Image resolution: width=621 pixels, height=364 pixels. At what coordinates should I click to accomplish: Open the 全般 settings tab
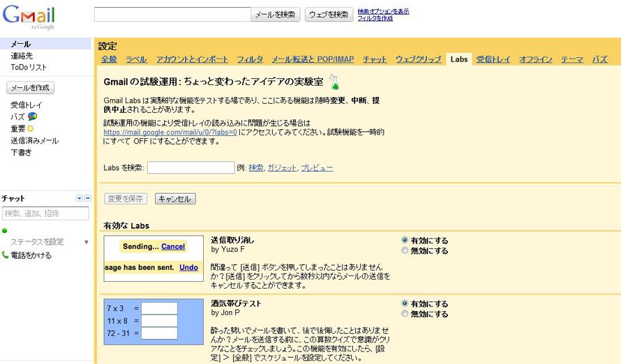click(109, 59)
